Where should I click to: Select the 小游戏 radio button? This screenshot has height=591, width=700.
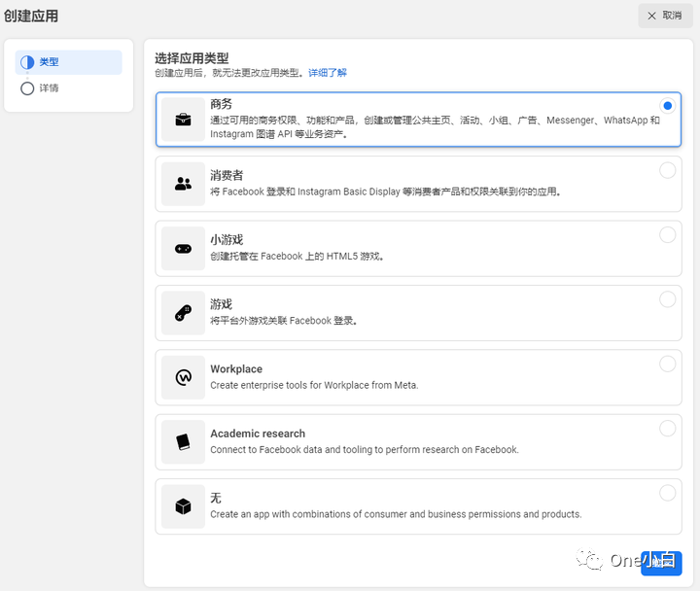coord(667,235)
